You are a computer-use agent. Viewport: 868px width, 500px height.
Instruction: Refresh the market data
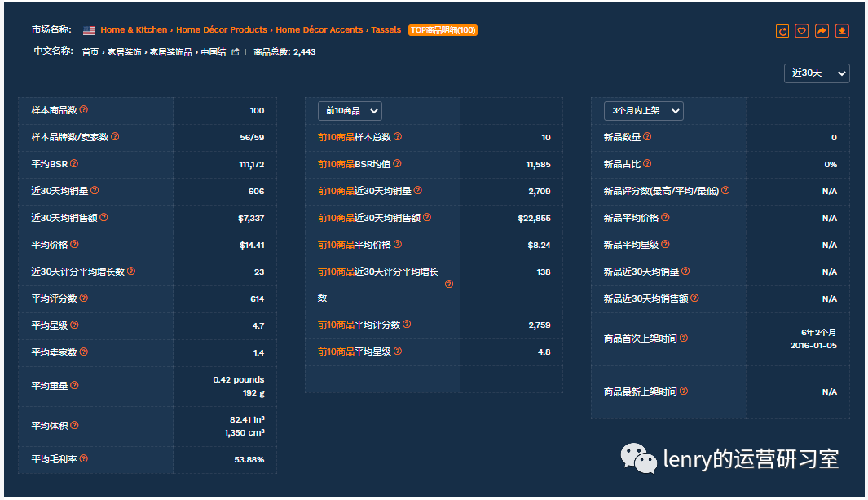coord(782,29)
